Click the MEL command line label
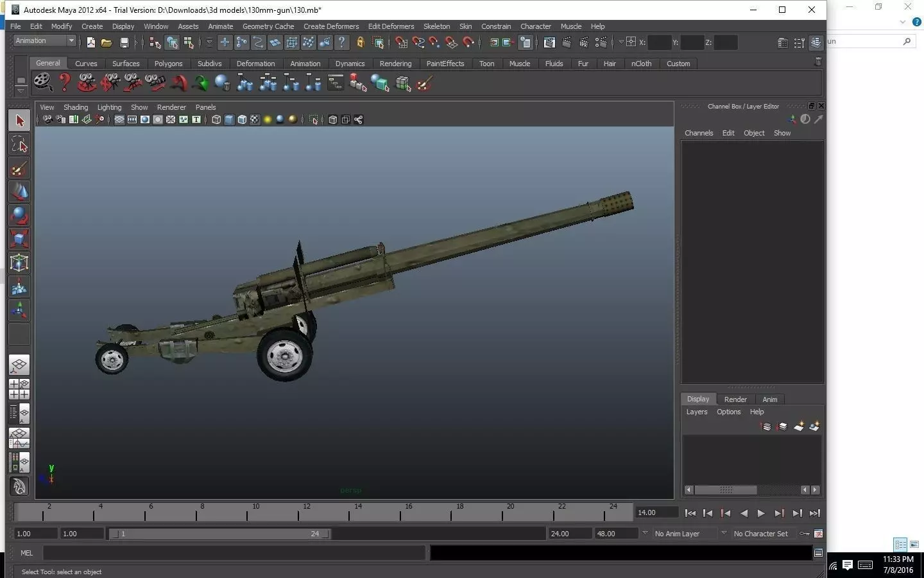Image resolution: width=924 pixels, height=578 pixels. [x=26, y=553]
